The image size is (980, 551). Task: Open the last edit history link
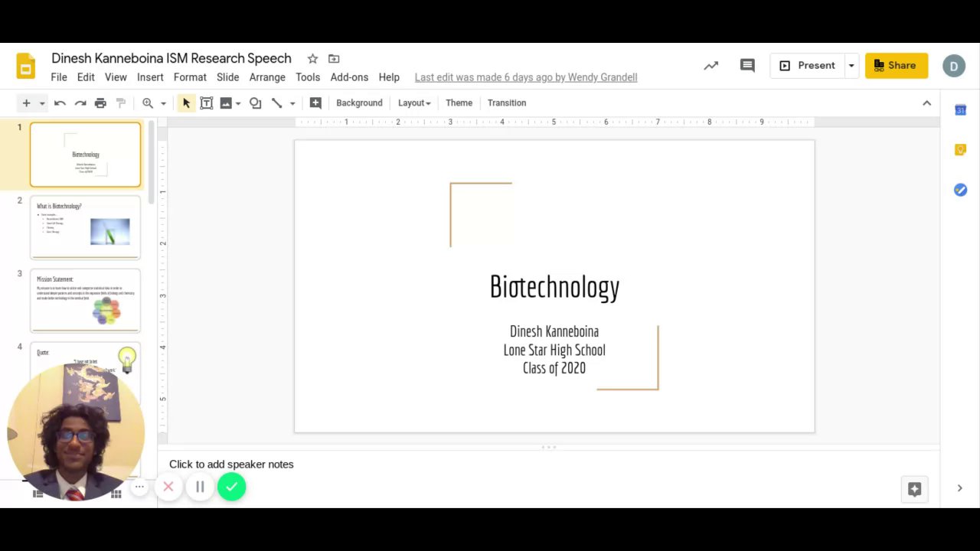(x=526, y=77)
